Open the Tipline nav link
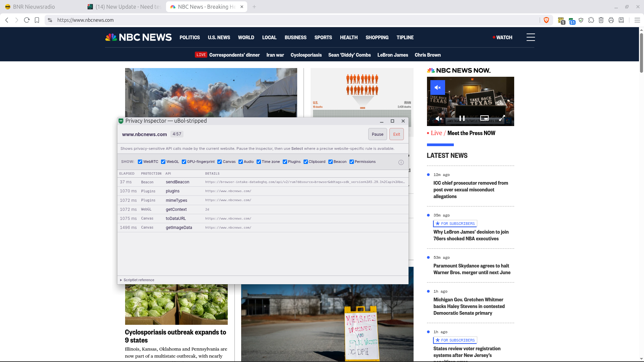The height and width of the screenshot is (362, 644). click(x=405, y=38)
